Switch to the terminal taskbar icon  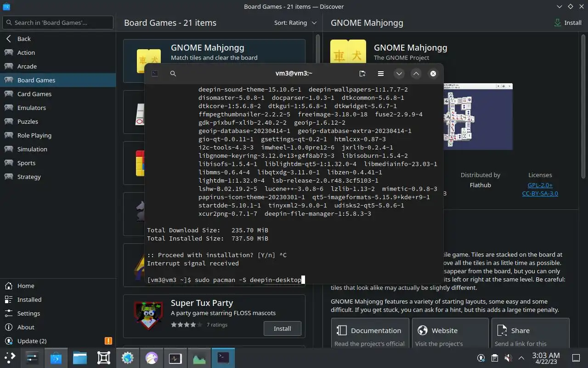(x=223, y=357)
